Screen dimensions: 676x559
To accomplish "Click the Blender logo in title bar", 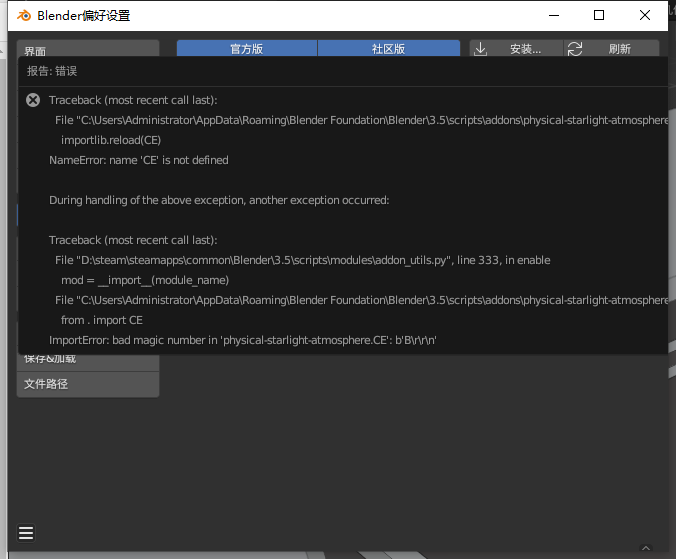I will 24,16.
